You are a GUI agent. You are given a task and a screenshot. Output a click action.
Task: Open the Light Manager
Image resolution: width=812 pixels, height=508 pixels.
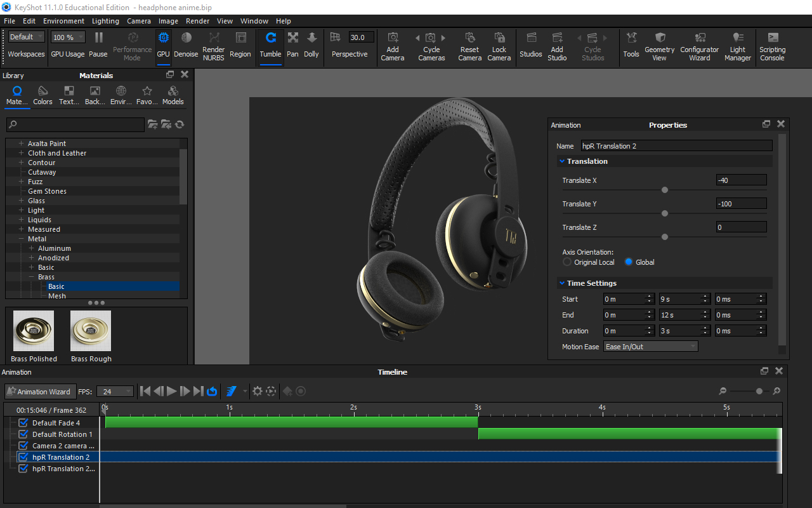click(738, 46)
